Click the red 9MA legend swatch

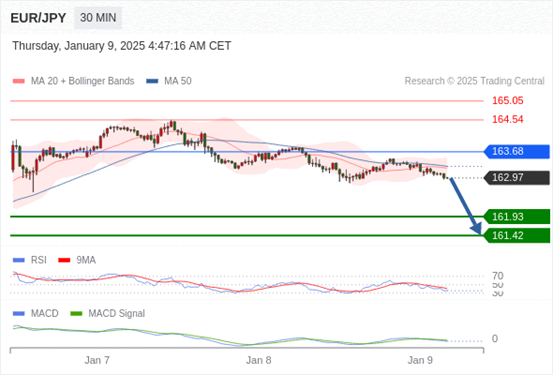pos(64,260)
